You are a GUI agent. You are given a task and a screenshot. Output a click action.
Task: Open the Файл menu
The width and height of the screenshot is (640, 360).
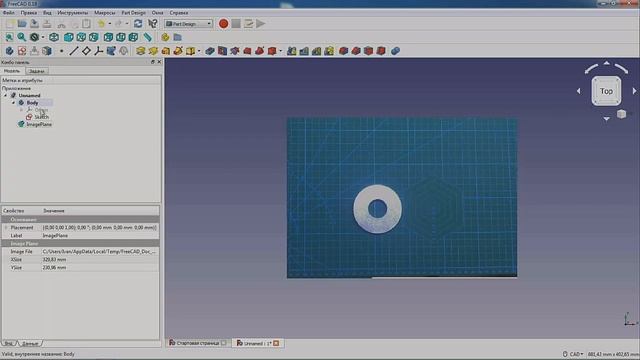coord(9,13)
